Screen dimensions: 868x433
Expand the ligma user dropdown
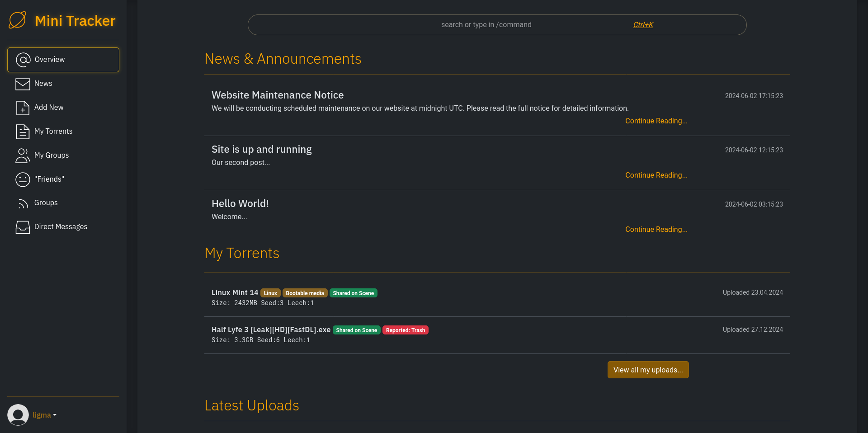tap(44, 415)
